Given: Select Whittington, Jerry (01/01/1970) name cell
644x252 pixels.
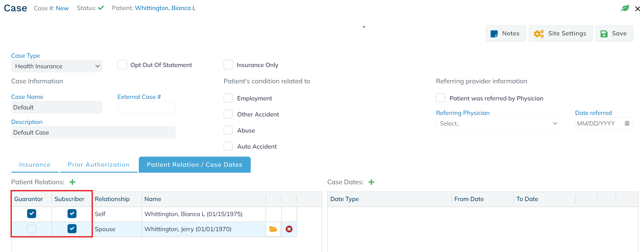Looking at the screenshot, I should point(204,229).
